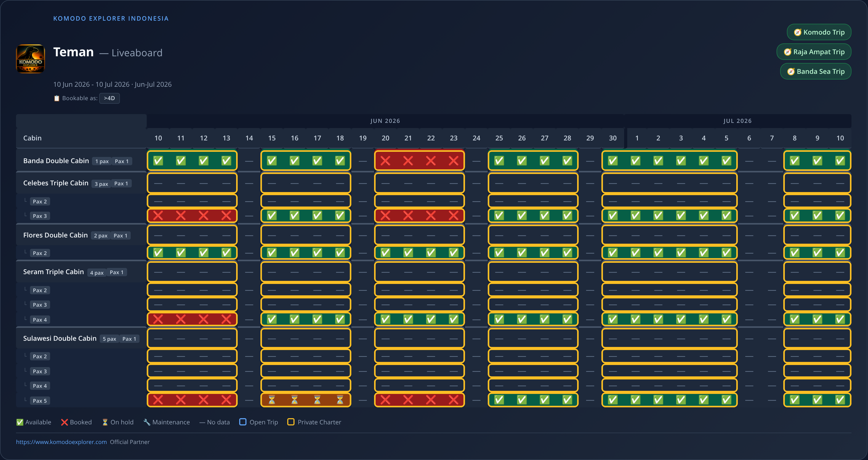This screenshot has width=868, height=460.
Task: Click the KOMODO EXPLORER INDONESIA heading
Action: pyautogui.click(x=111, y=19)
